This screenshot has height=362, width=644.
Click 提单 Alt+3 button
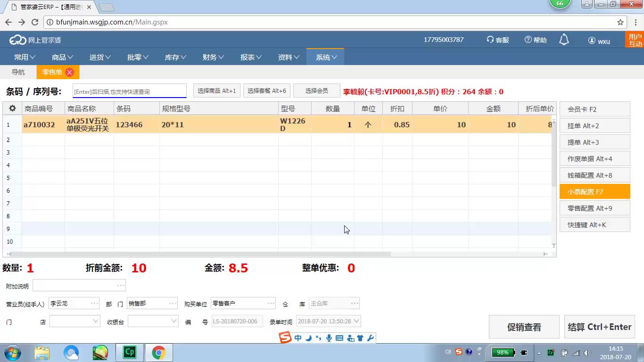tap(595, 142)
